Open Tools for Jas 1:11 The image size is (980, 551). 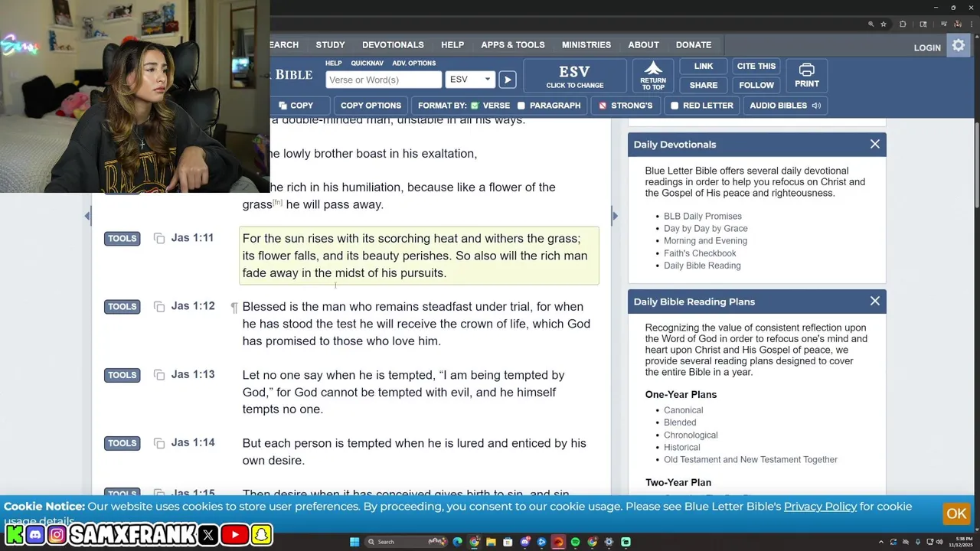[122, 239]
